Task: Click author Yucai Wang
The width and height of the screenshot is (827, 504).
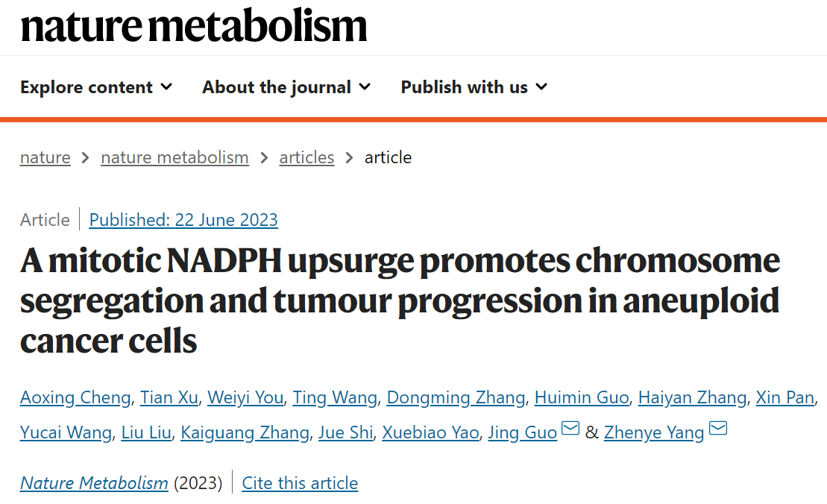Action: tap(66, 432)
